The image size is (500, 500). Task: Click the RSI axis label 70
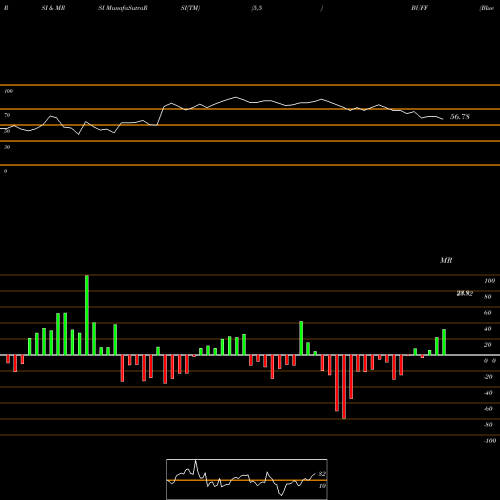7,115
